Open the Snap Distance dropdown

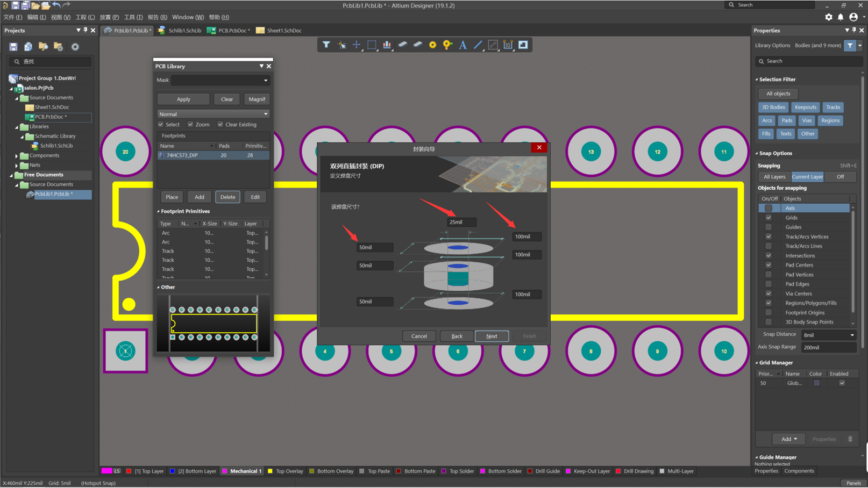[x=829, y=335]
